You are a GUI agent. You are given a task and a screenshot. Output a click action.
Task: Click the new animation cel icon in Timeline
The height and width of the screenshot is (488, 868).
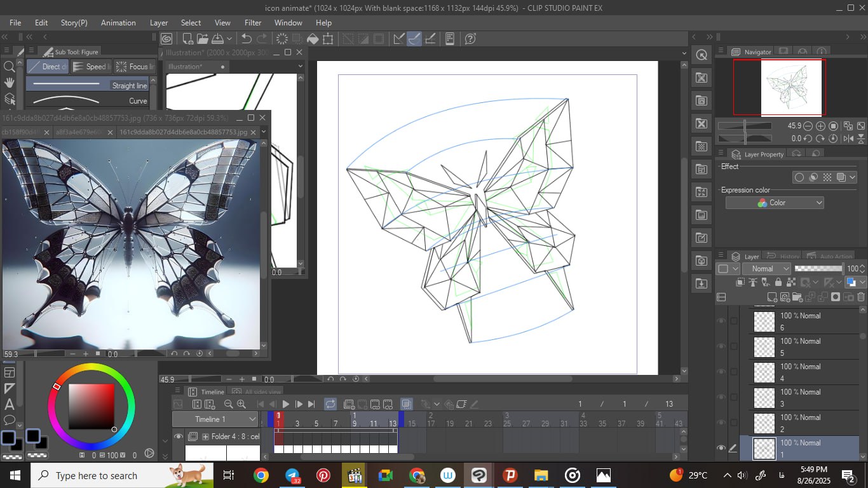(x=348, y=404)
